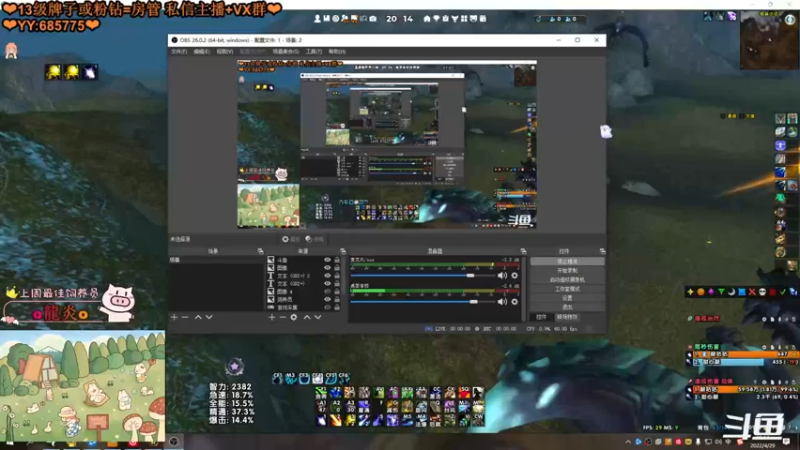Image resolution: width=800 pixels, height=450 pixels.
Task: Click the SQ red ability icon
Action: pos(464,392)
